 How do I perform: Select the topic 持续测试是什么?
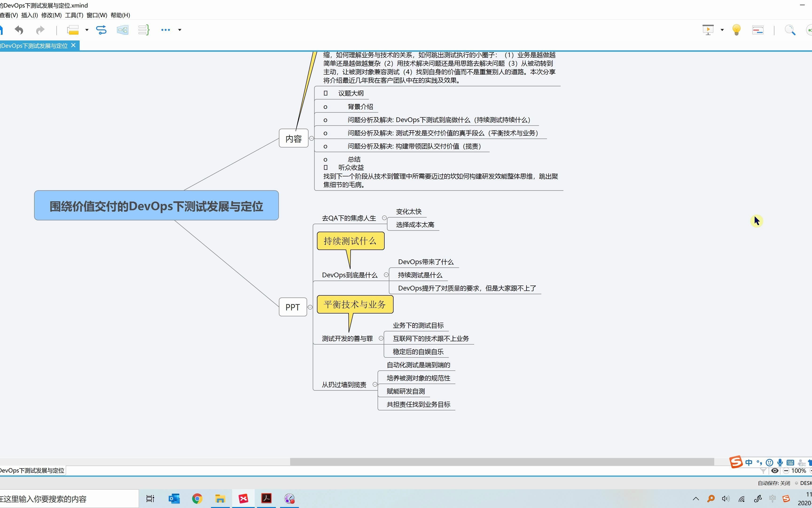(420, 275)
